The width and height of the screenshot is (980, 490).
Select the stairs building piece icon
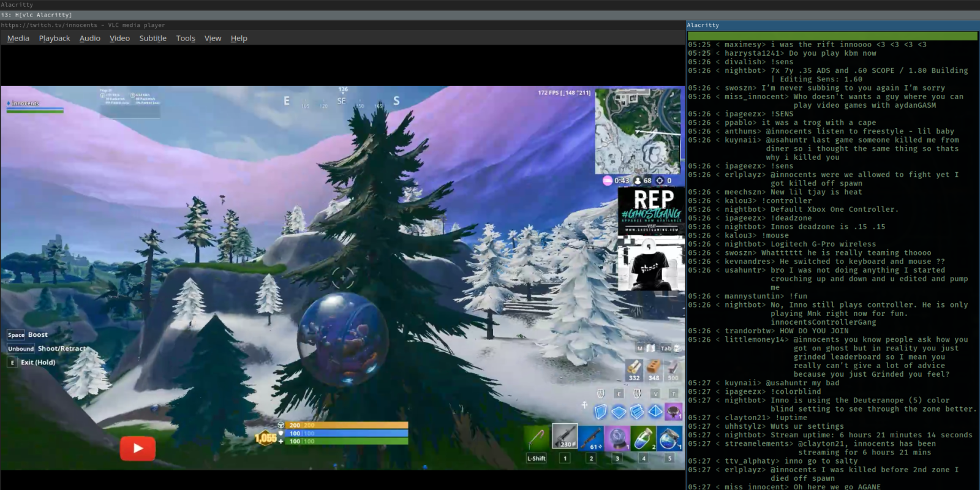tap(637, 412)
